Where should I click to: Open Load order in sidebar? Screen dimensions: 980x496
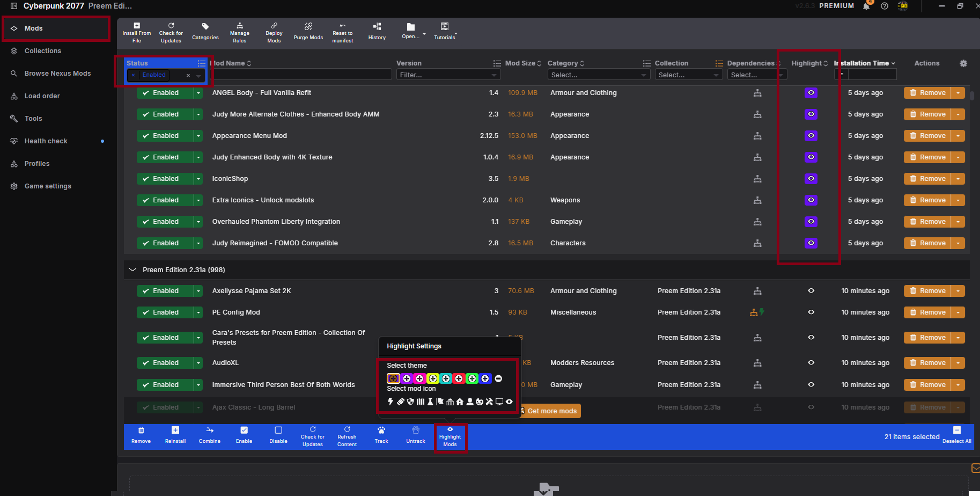pos(42,96)
